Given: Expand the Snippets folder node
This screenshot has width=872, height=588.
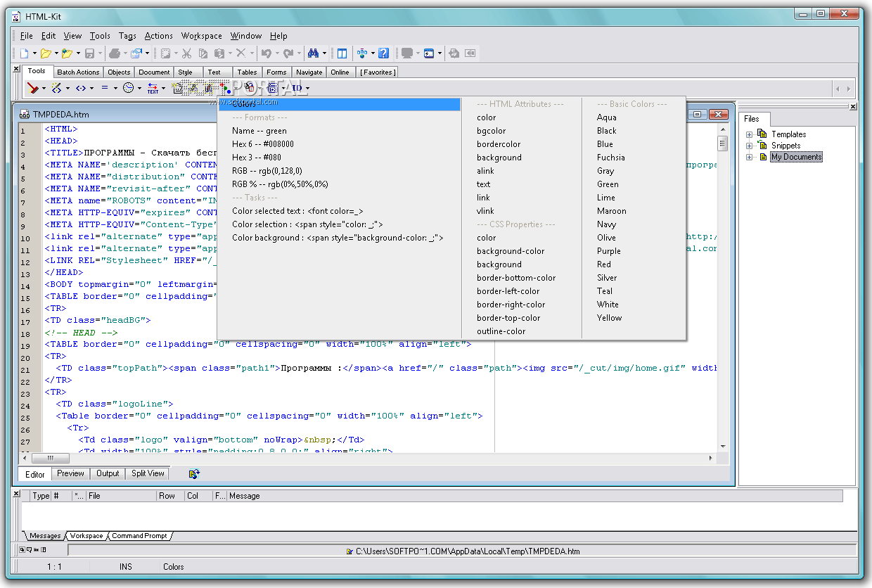Looking at the screenshot, I should [750, 146].
